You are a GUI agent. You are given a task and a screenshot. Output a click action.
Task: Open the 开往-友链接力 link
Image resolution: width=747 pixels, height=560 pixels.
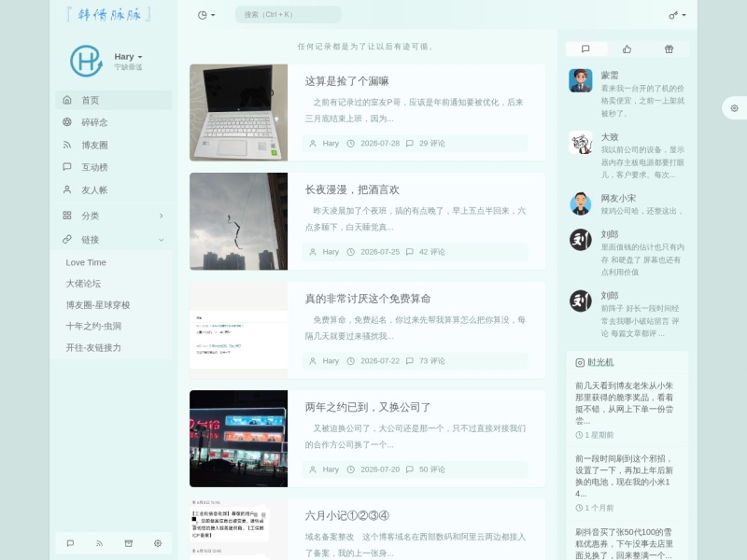click(93, 347)
